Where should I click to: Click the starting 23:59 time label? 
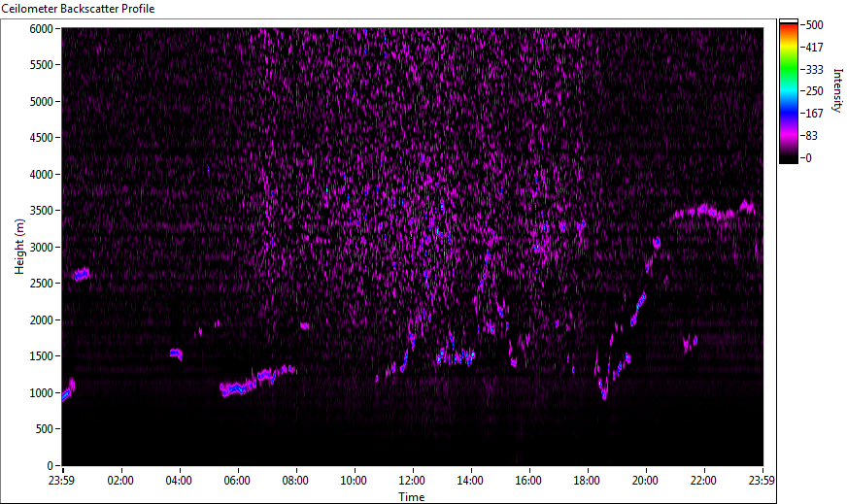click(62, 481)
